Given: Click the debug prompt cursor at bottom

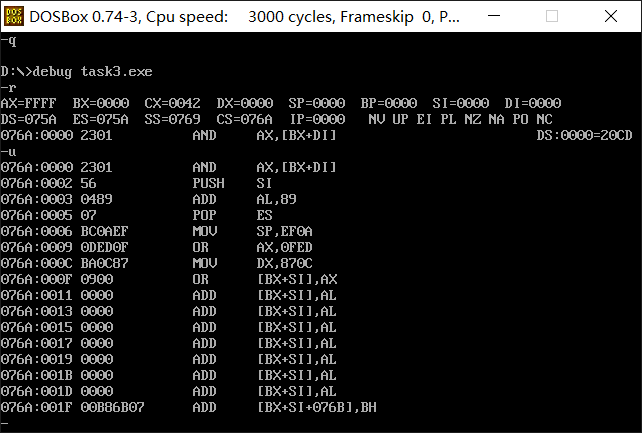Looking at the screenshot, I should click(5, 423).
